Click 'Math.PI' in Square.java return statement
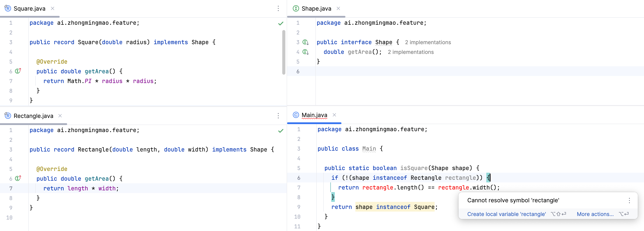This screenshot has width=644, height=231. 80,81
